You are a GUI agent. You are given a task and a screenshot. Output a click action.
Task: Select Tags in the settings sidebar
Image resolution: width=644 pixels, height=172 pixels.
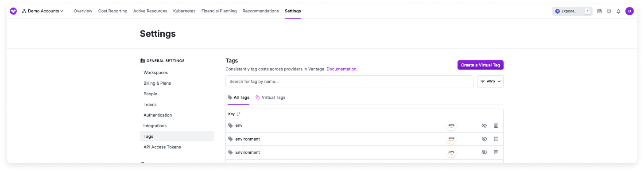[x=177, y=137]
